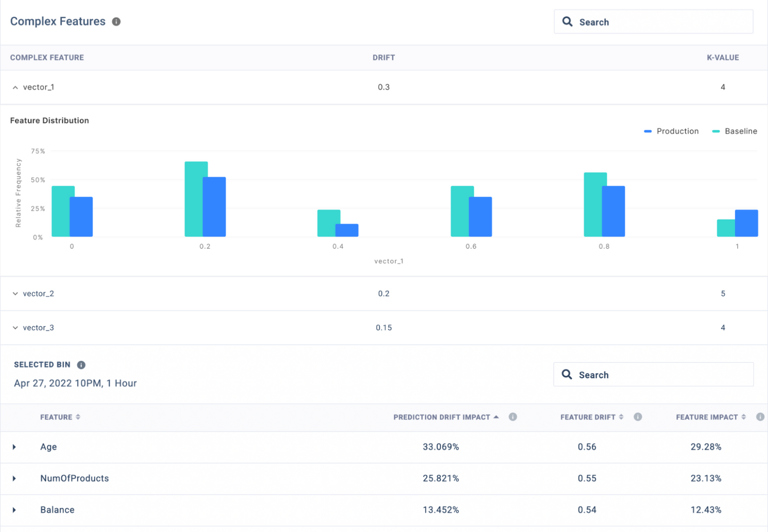Toggle Production series in chart legend
The height and width of the screenshot is (532, 768).
click(672, 131)
